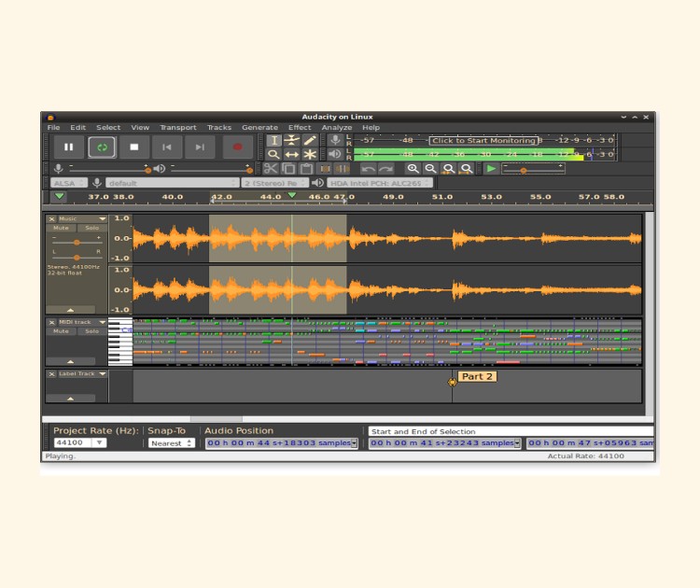Click the recording meter microphone icon
The height and width of the screenshot is (588, 700).
pos(335,140)
